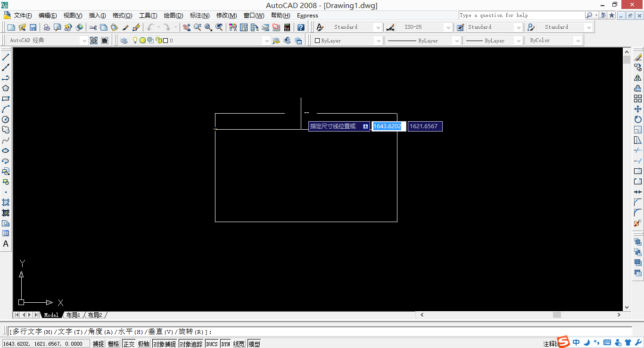Click the Cut scissors icon
Image resolution: width=644 pixels, height=348 pixels.
[x=93, y=27]
